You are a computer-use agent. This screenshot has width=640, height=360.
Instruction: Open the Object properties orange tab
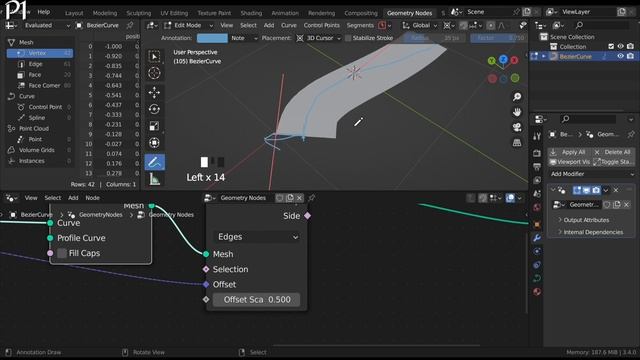537,224
